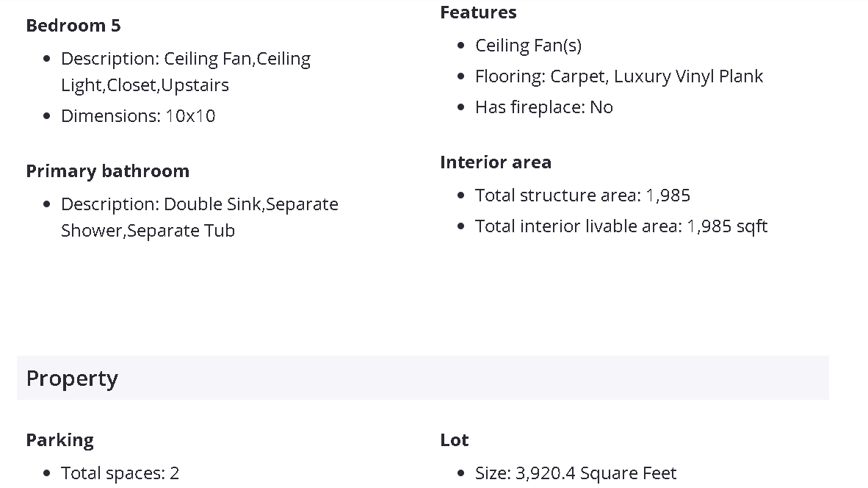Image resolution: width=868 pixels, height=488 pixels.
Task: Click the Ceiling Fan(s) feature item
Action: (528, 46)
